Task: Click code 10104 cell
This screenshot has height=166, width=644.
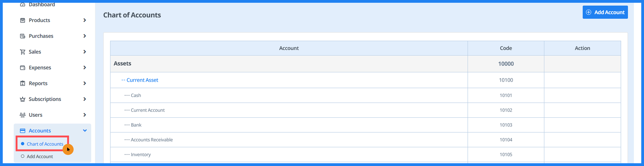Action: pos(506,140)
